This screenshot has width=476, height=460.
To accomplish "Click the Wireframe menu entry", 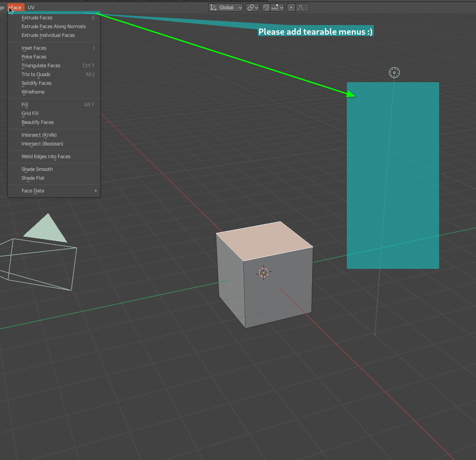I will 54,92.
